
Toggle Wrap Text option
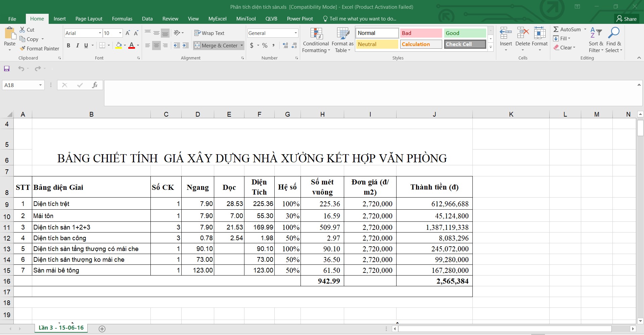click(x=209, y=33)
